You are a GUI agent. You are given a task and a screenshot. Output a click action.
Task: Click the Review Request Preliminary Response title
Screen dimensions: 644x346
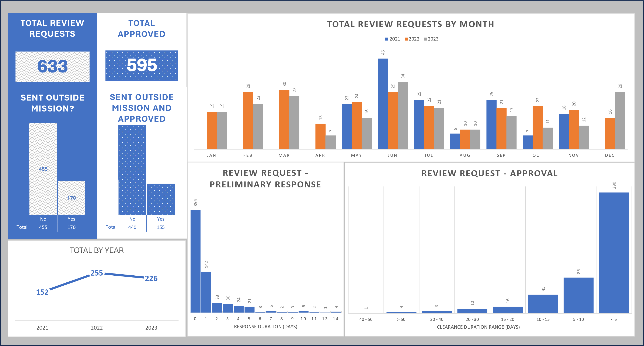(265, 179)
